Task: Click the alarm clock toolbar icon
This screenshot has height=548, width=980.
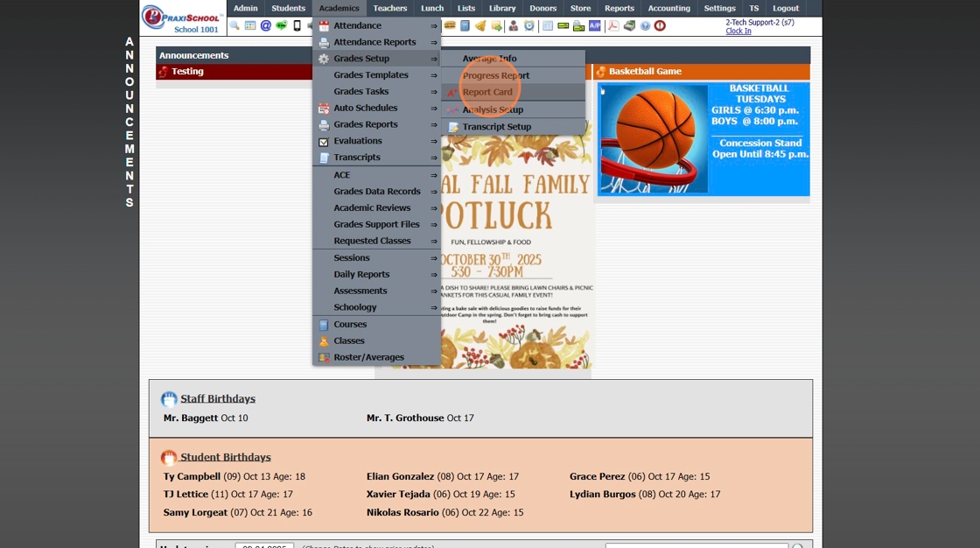Action: click(x=529, y=25)
